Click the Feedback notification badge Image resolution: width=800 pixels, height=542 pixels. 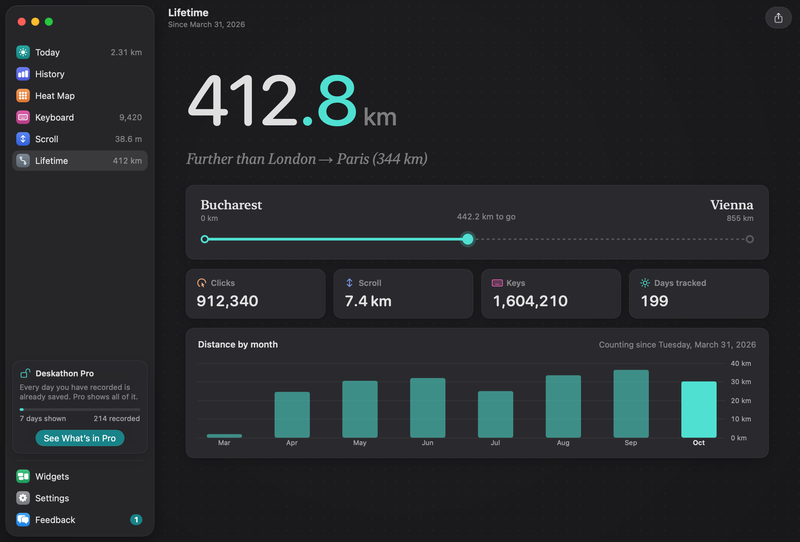136,520
